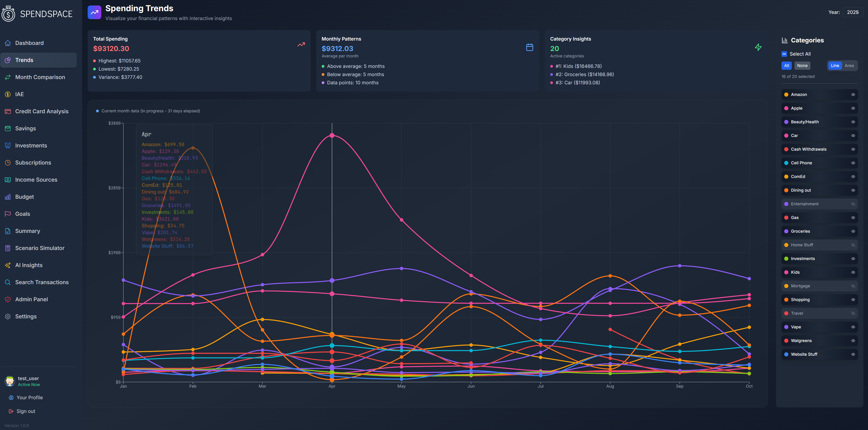This screenshot has height=430, width=868.
Task: Show the Travel category via eye icon
Action: coord(853,313)
